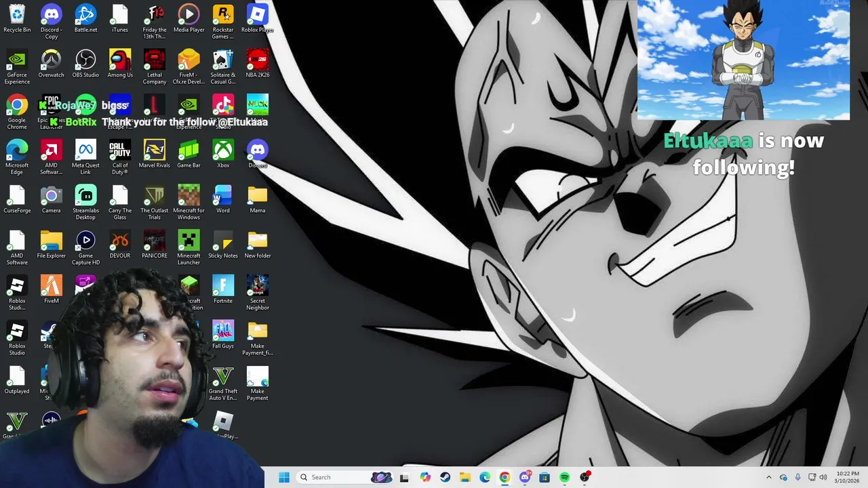This screenshot has height=488, width=868.
Task: Select the New folder desktop icon
Action: point(258,245)
